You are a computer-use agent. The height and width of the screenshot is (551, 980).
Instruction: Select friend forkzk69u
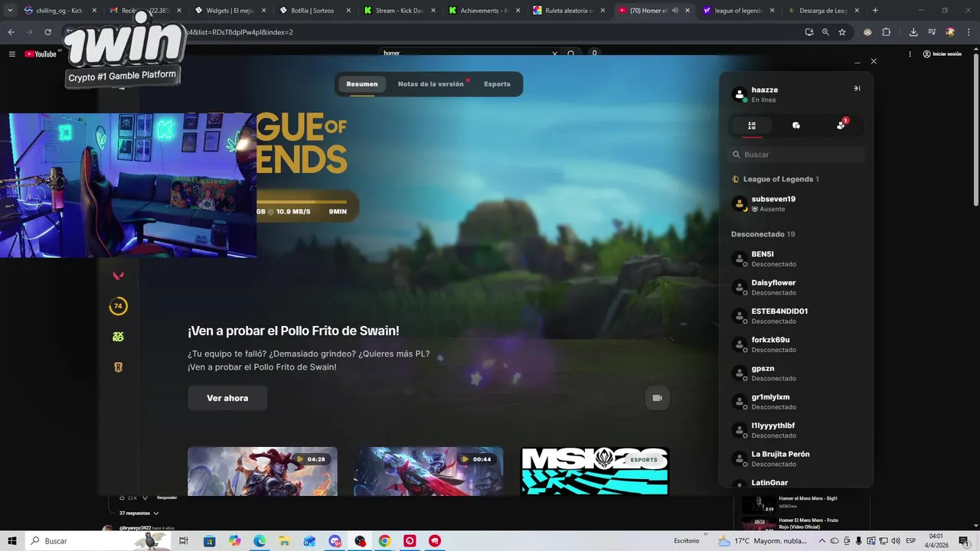[x=796, y=344]
